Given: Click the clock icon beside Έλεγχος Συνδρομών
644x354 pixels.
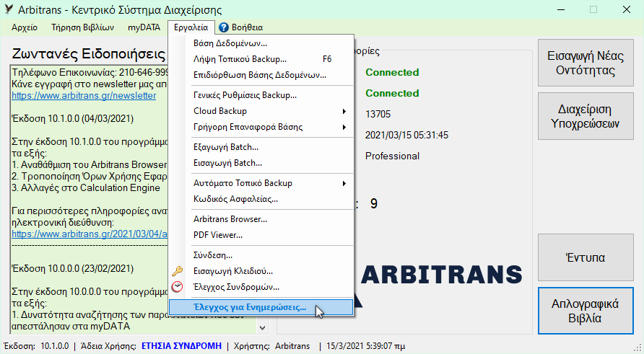Looking at the screenshot, I should coord(177,287).
